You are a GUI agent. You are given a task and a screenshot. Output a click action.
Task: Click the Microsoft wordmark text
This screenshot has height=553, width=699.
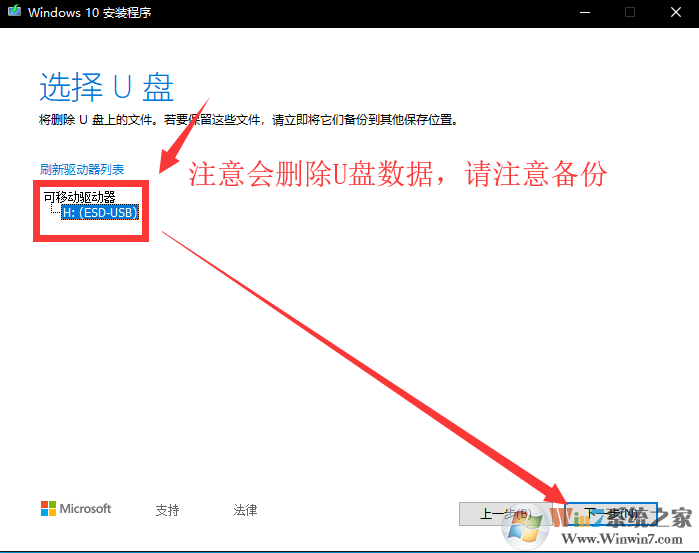[x=85, y=509]
